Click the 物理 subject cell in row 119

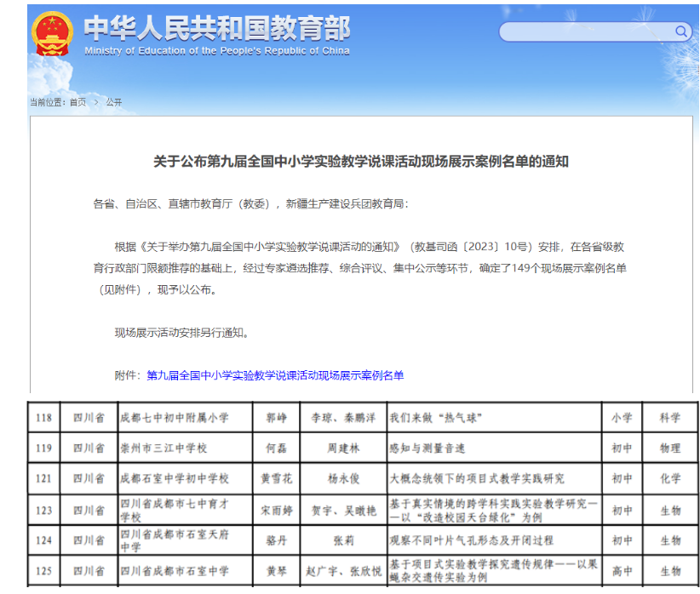click(670, 448)
